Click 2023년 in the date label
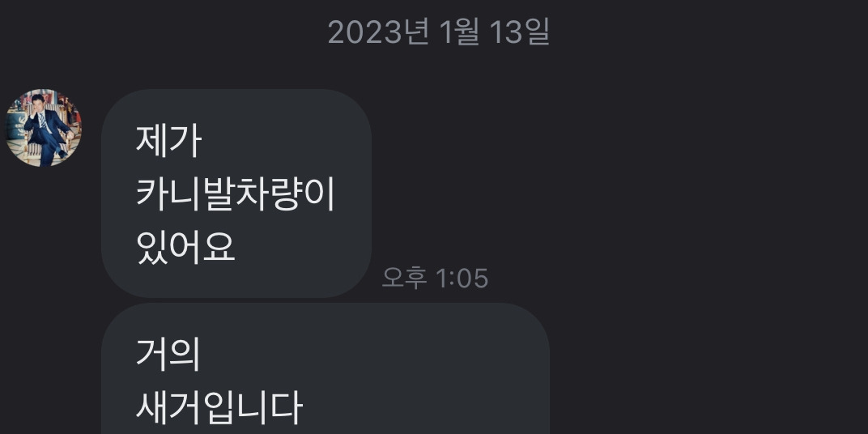The image size is (868, 434). (x=378, y=32)
